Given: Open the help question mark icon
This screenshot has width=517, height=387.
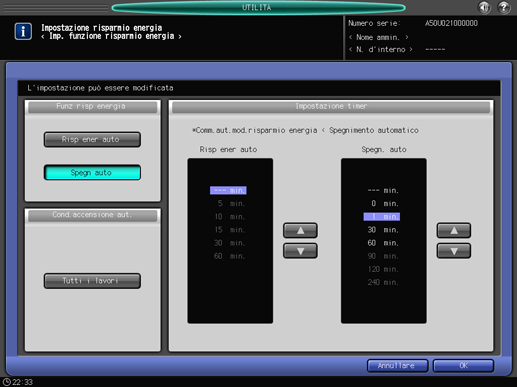Looking at the screenshot, I should point(504,7).
